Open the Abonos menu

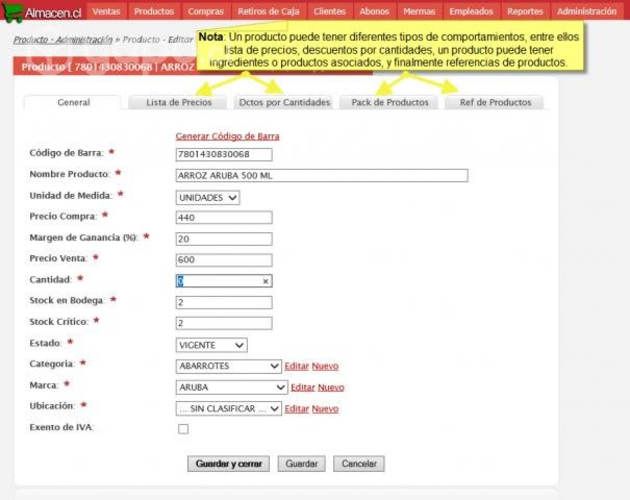coord(374,11)
